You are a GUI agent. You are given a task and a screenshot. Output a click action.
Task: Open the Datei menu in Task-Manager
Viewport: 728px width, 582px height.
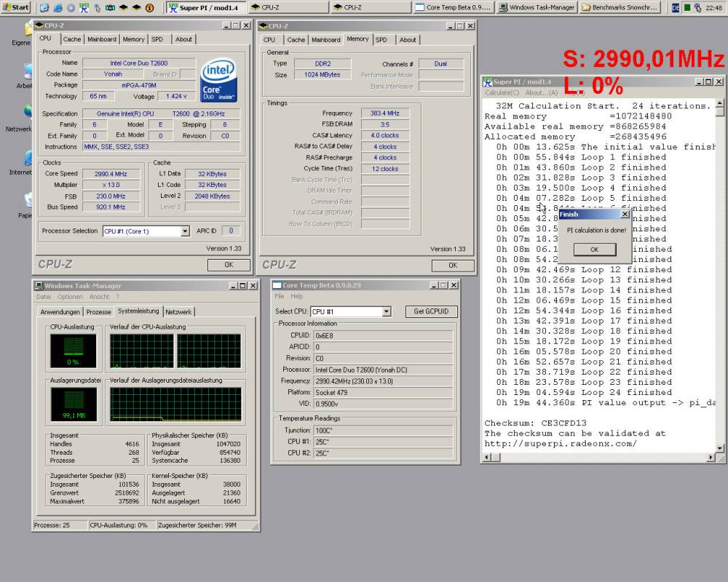[43, 297]
